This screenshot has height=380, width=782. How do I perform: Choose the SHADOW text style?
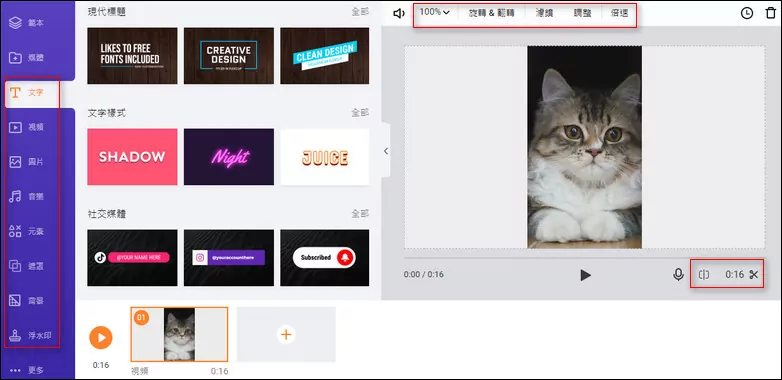pos(132,157)
